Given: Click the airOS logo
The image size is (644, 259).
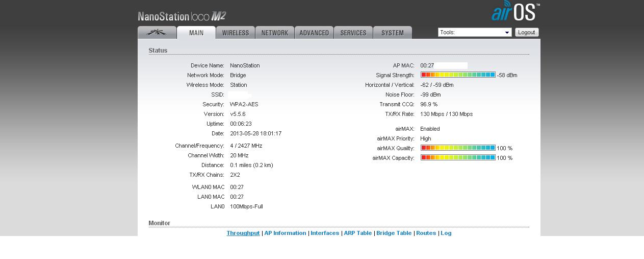Looking at the screenshot, I should pos(515,12).
